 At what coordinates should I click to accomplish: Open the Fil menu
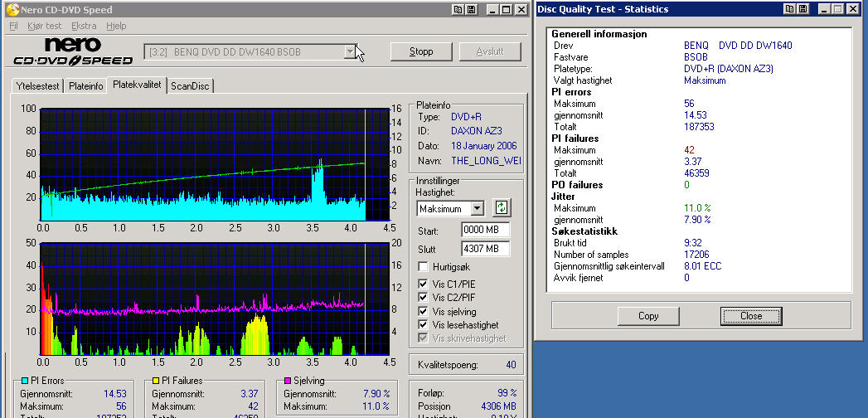click(14, 26)
